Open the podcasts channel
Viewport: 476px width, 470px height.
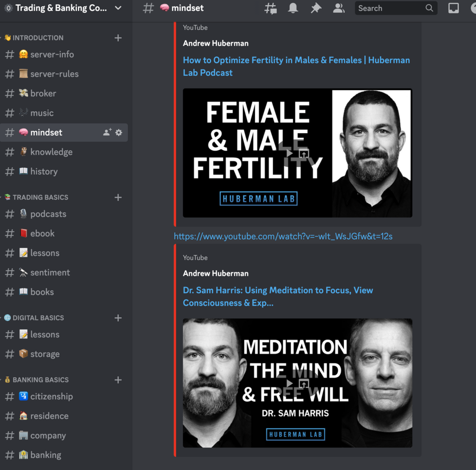pos(64,214)
